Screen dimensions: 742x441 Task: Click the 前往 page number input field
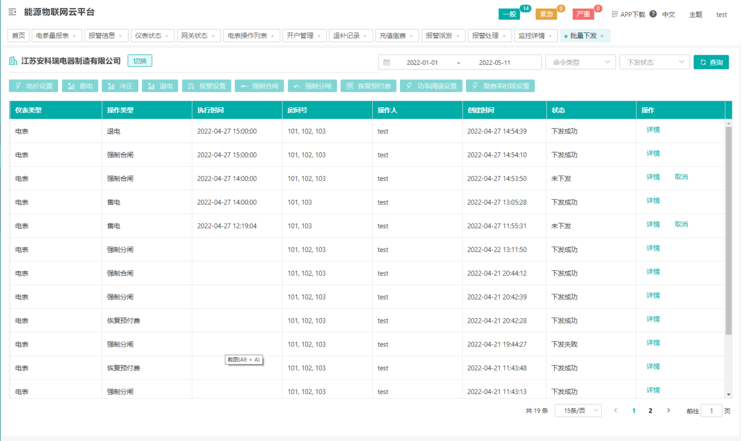(711, 411)
